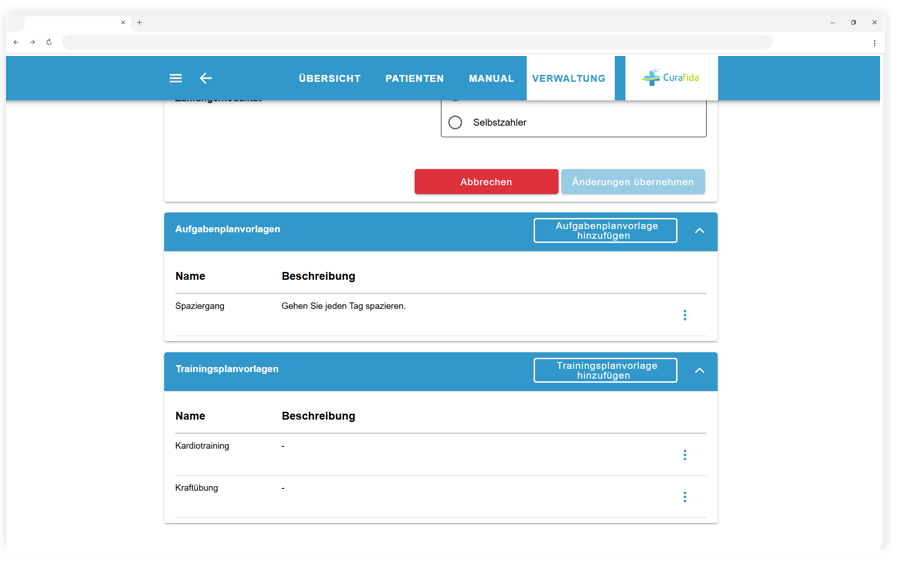Open the three-dot menu for Spaziergang
Image resolution: width=901 pixels, height=580 pixels.
(684, 315)
